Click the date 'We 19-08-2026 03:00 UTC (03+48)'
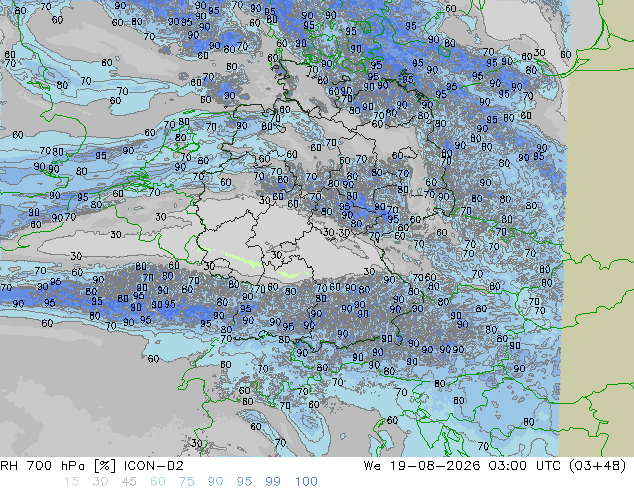This screenshot has height=490, width=634. [x=495, y=466]
